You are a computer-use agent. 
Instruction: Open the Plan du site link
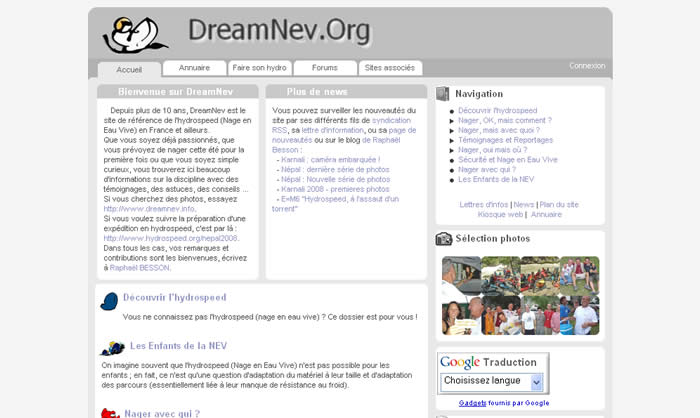[559, 204]
